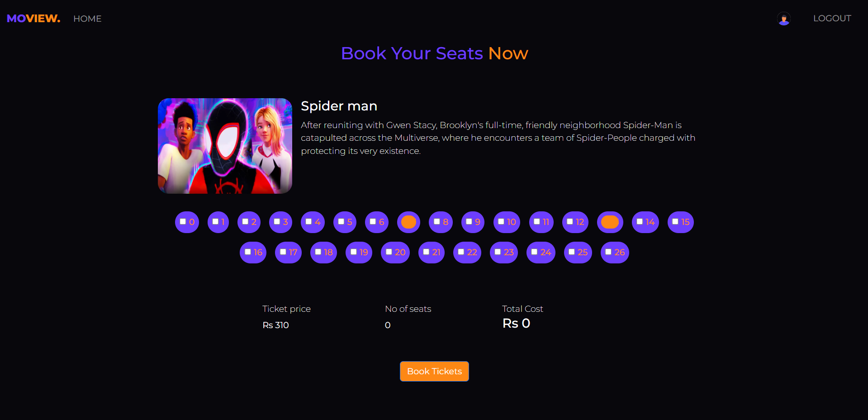The height and width of the screenshot is (420, 868).
Task: Toggle seat 25 selection
Action: click(578, 252)
